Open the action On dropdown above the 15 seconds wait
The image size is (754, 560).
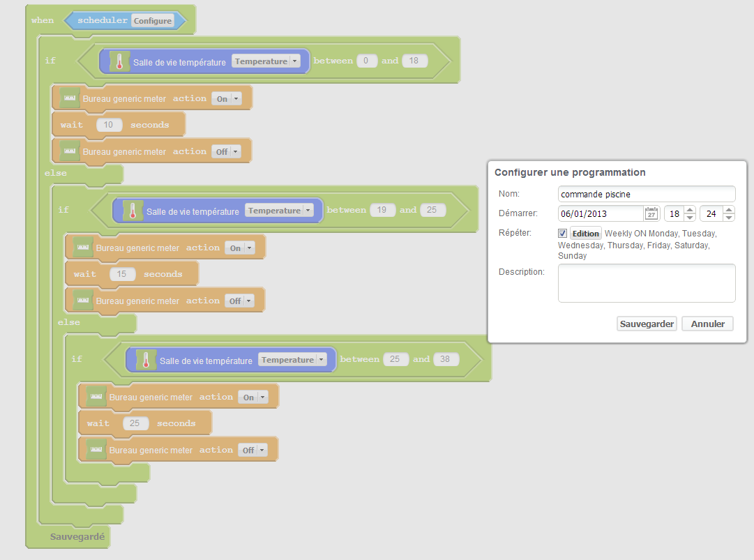point(239,248)
